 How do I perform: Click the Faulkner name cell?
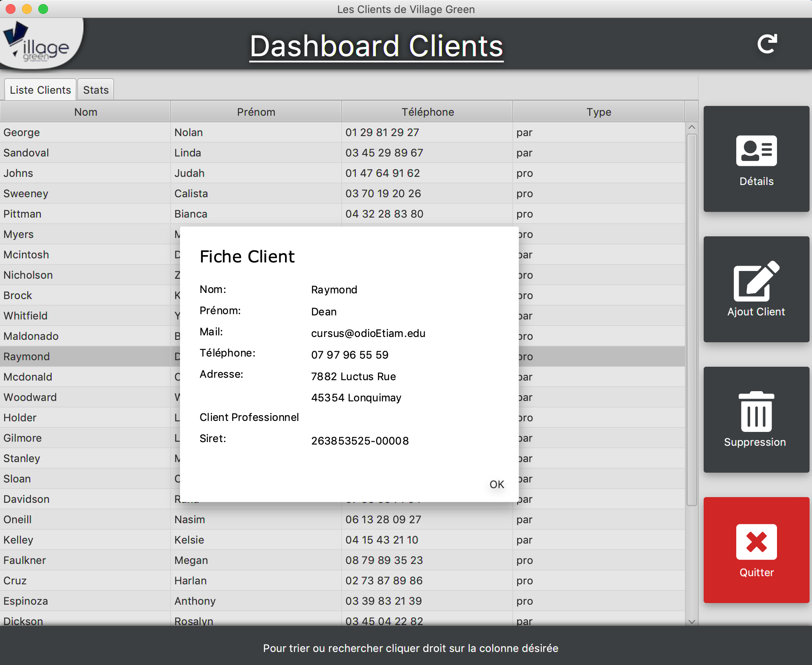pyautogui.click(x=85, y=560)
